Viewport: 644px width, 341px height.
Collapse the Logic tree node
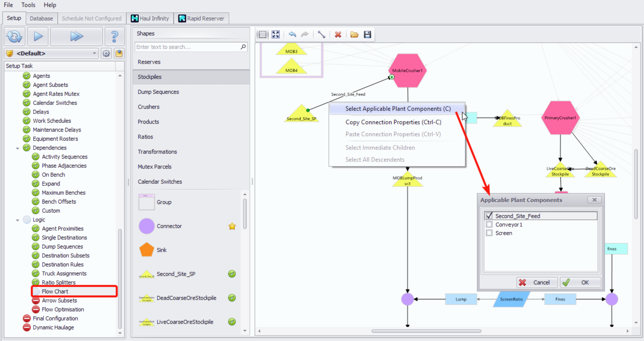(x=18, y=220)
